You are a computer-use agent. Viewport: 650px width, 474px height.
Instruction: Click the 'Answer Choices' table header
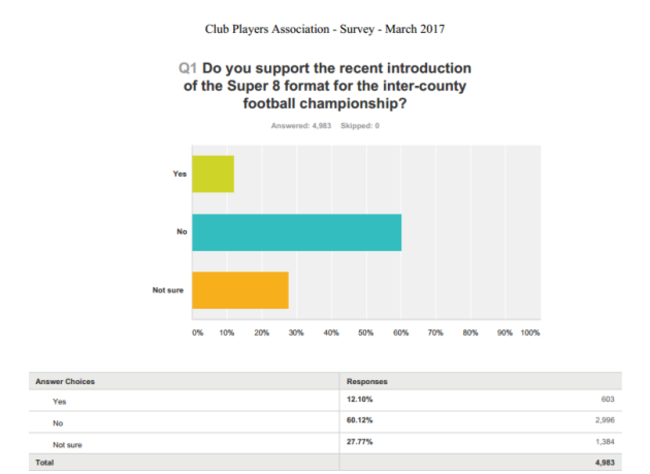click(63, 382)
